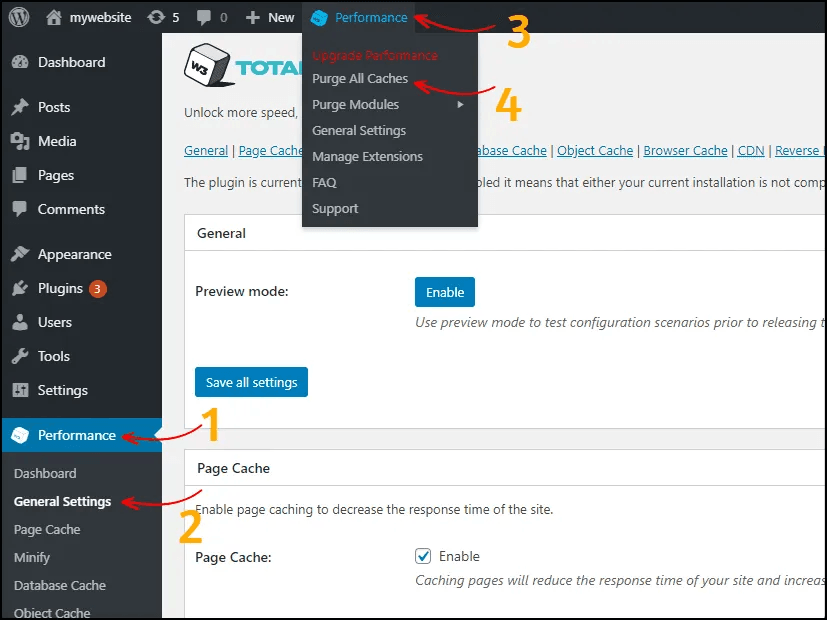
Task: Open Support from Performance dropdown
Action: pyautogui.click(x=335, y=209)
